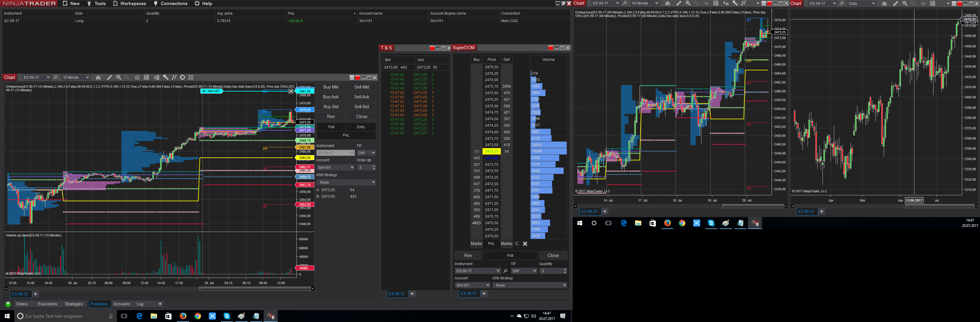
Task: Select drawing tools pencil in Daily chart
Action: coord(896,3)
